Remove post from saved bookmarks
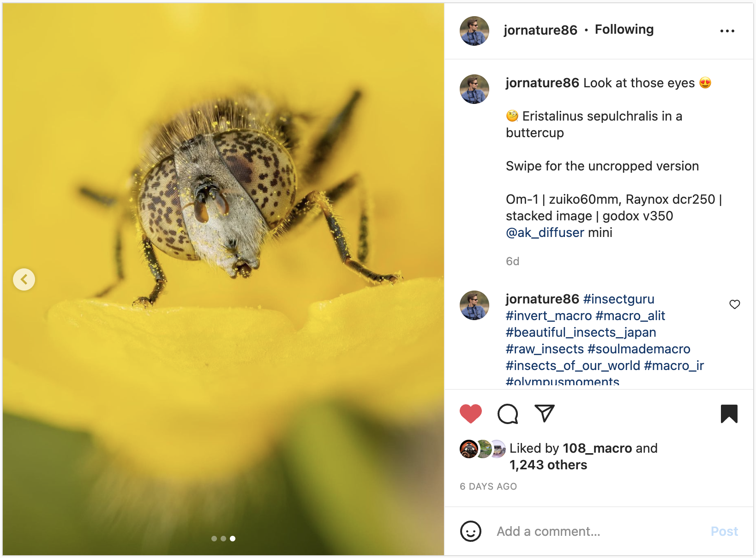This screenshot has width=756, height=558. pos(729,413)
